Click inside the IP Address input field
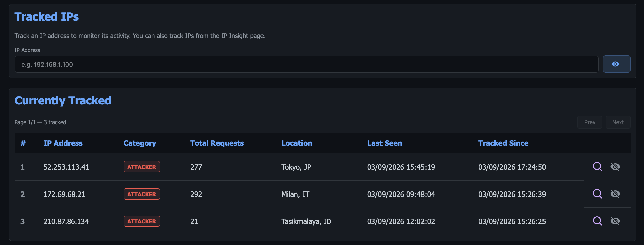644x245 pixels. click(x=307, y=64)
